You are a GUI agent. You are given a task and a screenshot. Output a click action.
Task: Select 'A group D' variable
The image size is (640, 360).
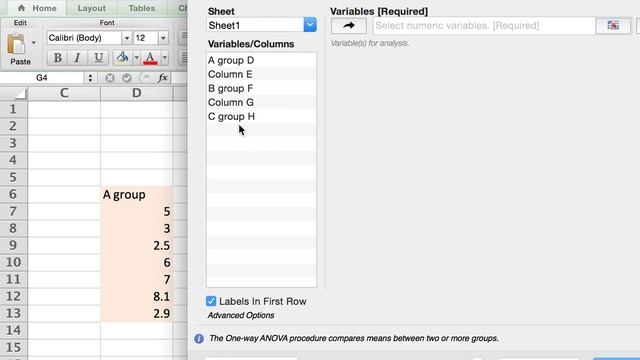[261, 60]
